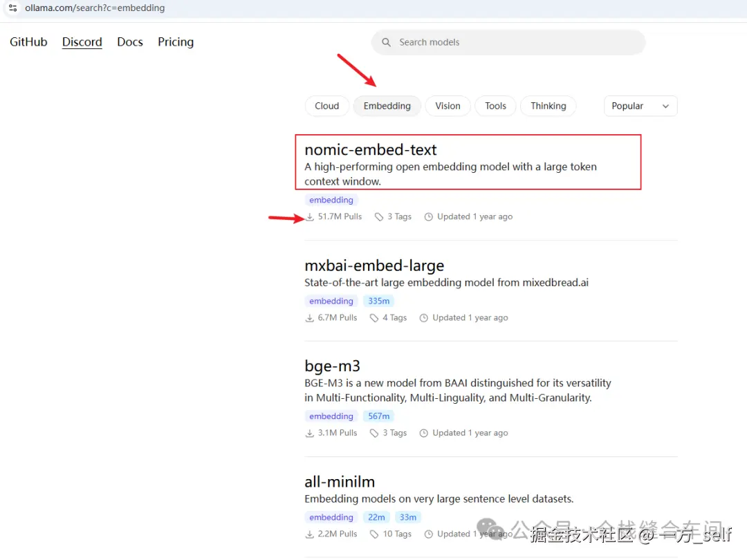Toggle the Embedding filter

point(387,106)
